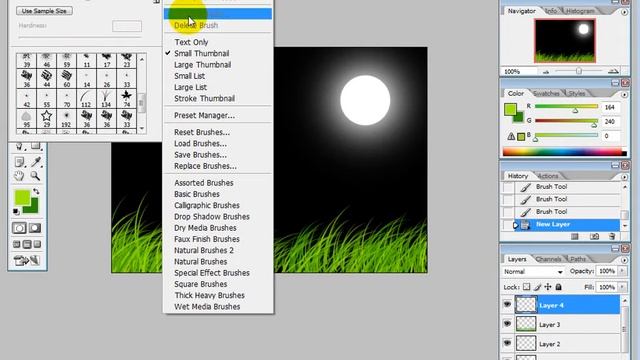640x360 pixels.
Task: Open Navigator panel flyout menu arrow
Action: pos(624,12)
